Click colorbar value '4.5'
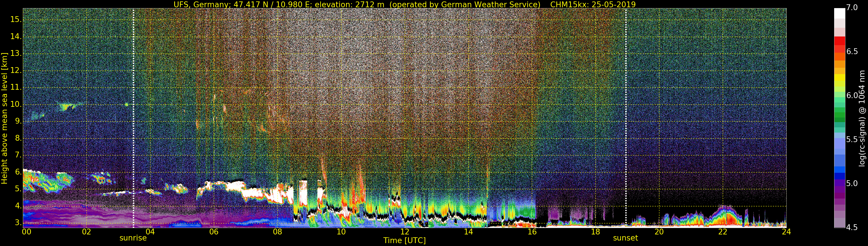Image resolution: width=868 pixels, height=246 pixels. tap(852, 227)
